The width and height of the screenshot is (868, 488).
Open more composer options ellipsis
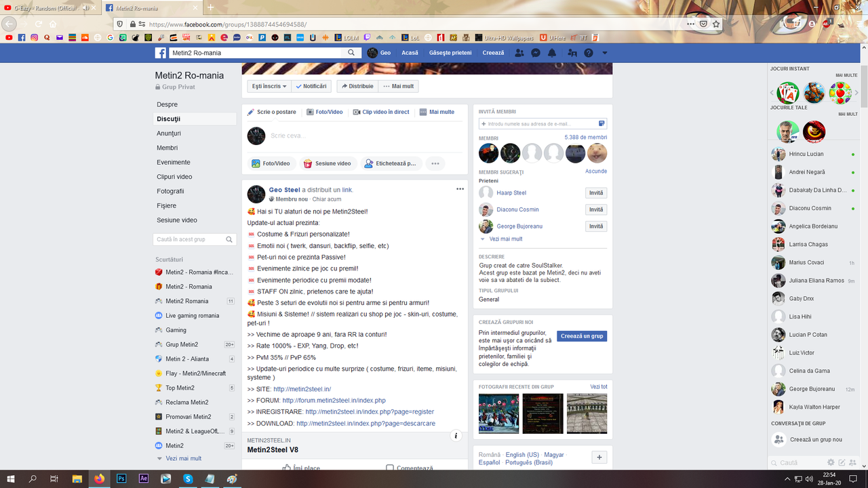coord(435,163)
